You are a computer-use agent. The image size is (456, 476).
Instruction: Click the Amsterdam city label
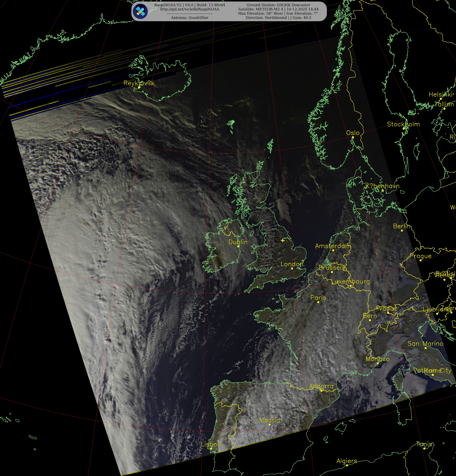pyautogui.click(x=333, y=246)
